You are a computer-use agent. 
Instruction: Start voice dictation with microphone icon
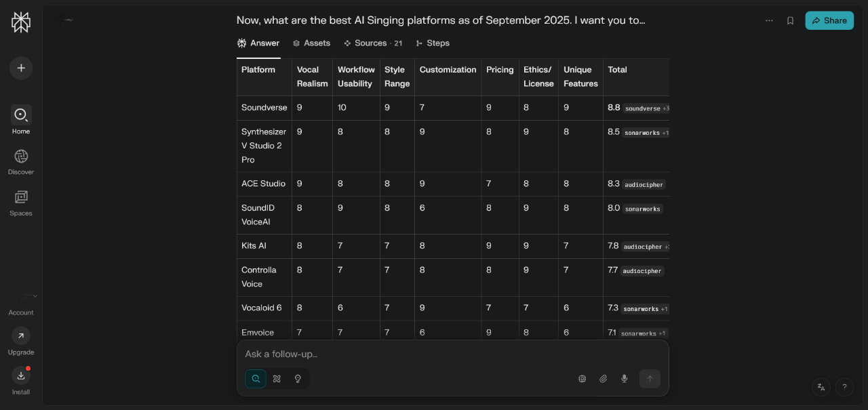625,379
